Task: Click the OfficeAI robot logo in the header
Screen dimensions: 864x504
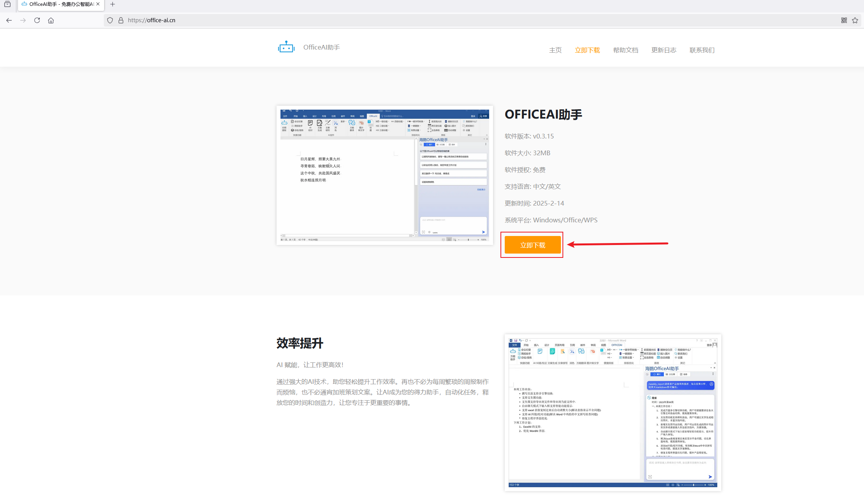Action: click(286, 47)
